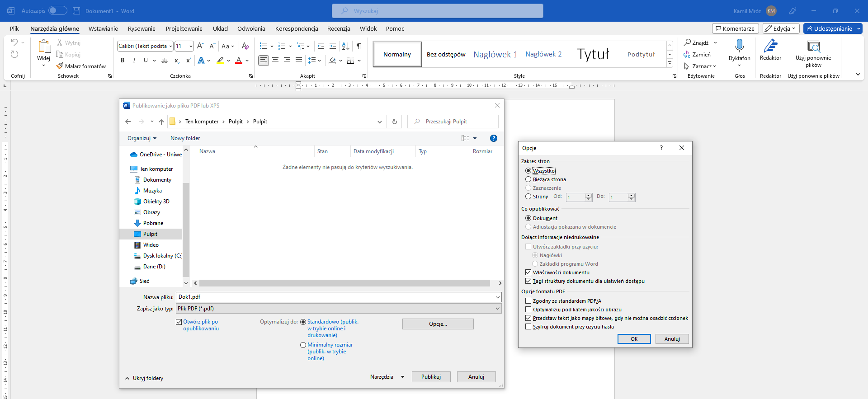Open the Organizuj menu
Image resolution: width=868 pixels, height=399 pixels.
coord(142,138)
